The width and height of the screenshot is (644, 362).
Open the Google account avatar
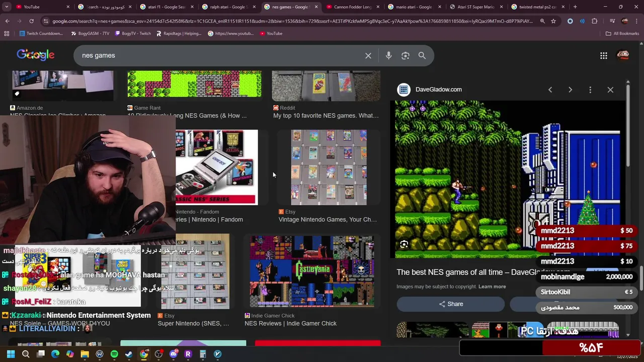pos(623,55)
